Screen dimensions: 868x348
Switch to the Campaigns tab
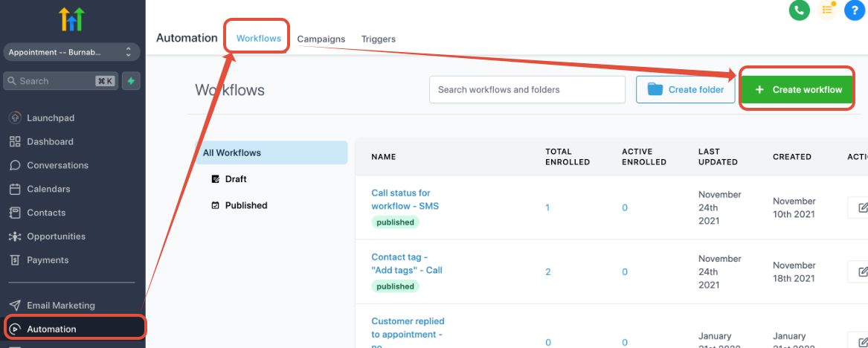pos(321,39)
